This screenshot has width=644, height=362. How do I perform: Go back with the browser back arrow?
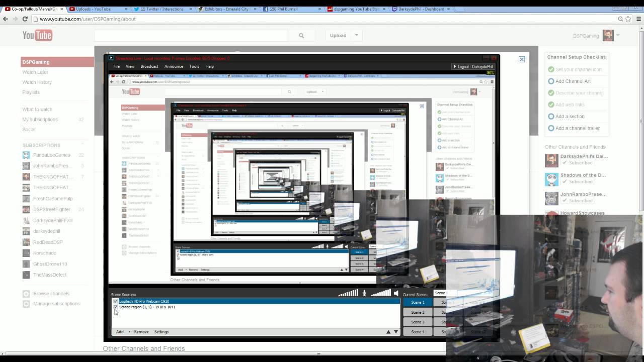click(6, 19)
